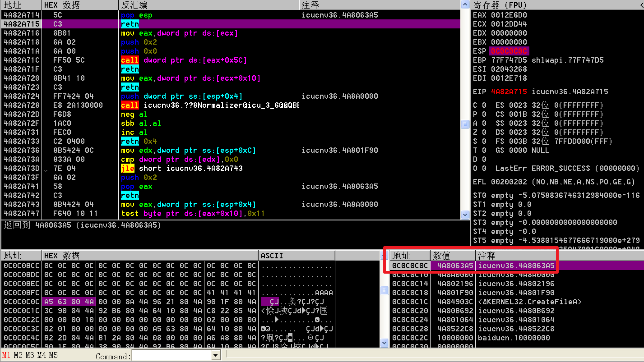Click the disassembly scrollbar down arrow
The height and width of the screenshot is (362, 644).
[465, 215]
